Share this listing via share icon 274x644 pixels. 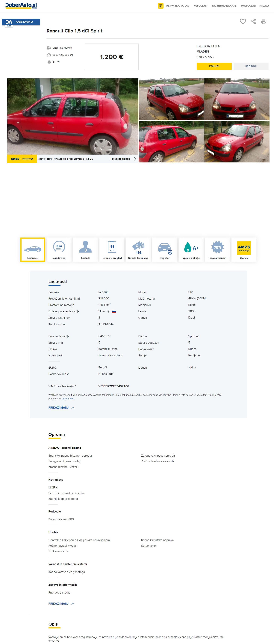click(253, 22)
